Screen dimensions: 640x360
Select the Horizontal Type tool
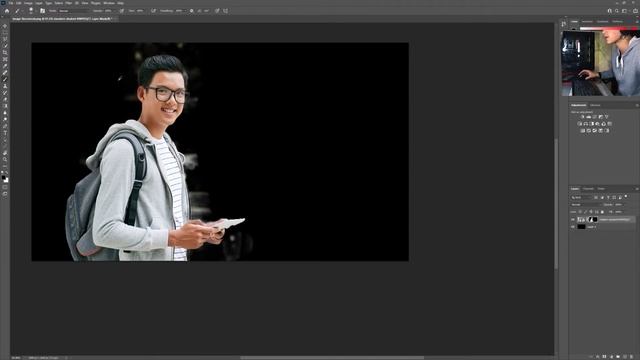pos(5,133)
